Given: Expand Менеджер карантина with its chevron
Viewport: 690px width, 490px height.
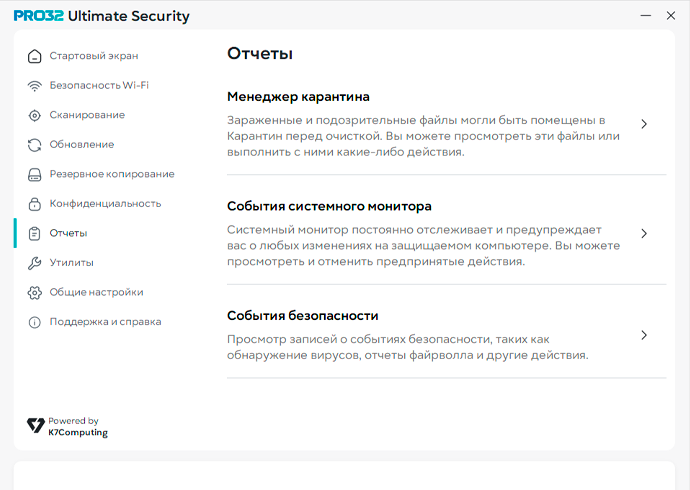Looking at the screenshot, I should point(644,124).
